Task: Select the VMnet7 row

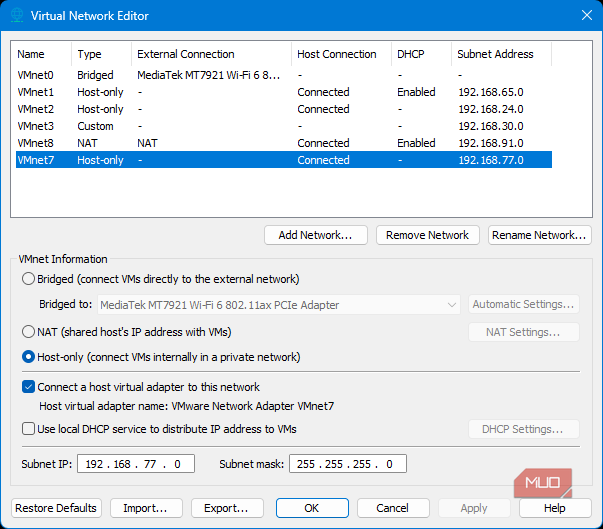Action: 284,160
